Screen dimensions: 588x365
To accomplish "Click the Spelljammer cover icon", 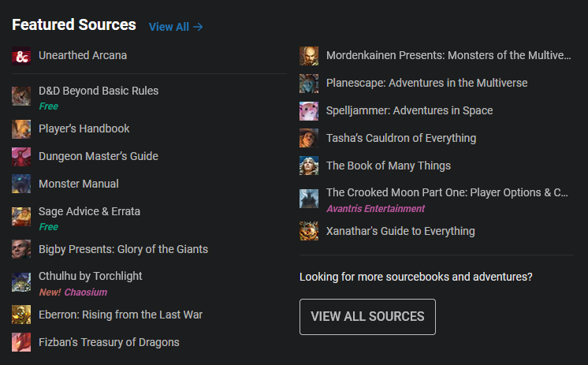I will 309,110.
